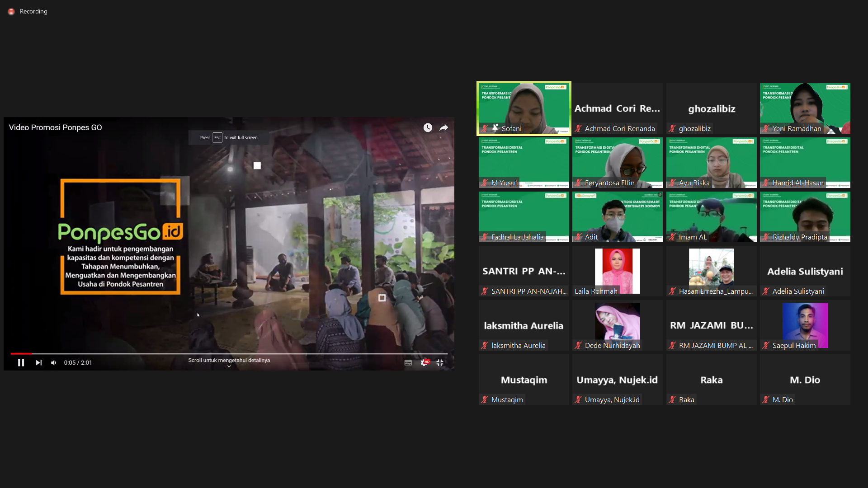Click muted mic icon beside Feryantosa Elfin
Viewport: 868px width, 488px height.
(x=578, y=183)
